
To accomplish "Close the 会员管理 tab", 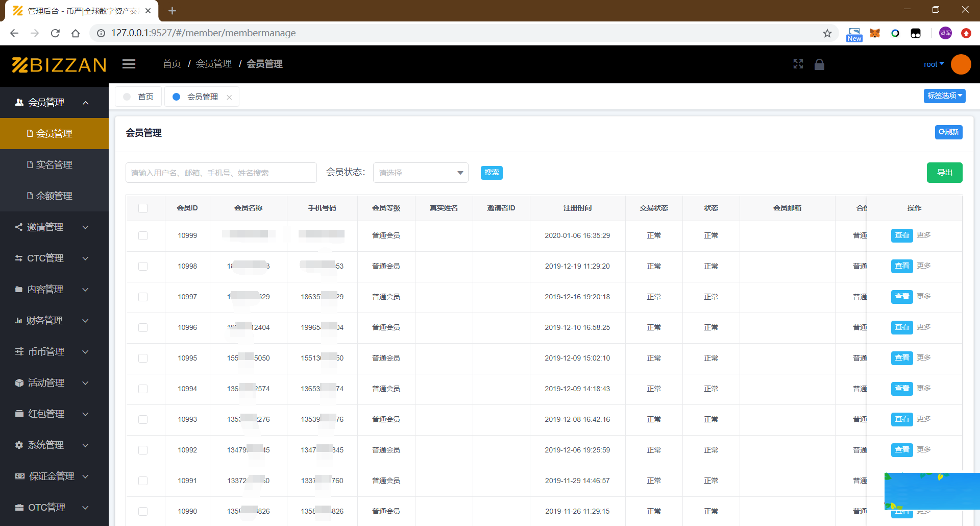I will (229, 97).
